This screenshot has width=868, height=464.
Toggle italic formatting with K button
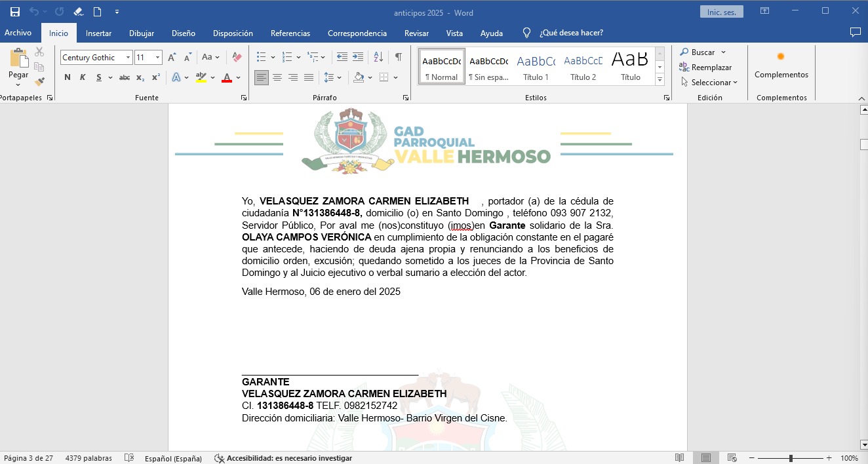click(x=83, y=77)
